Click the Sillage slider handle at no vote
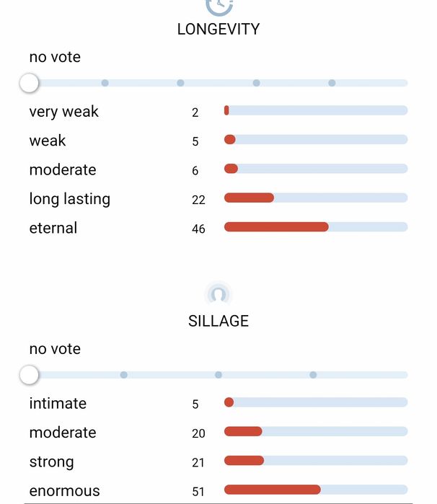The width and height of the screenshot is (437, 504). [x=29, y=375]
